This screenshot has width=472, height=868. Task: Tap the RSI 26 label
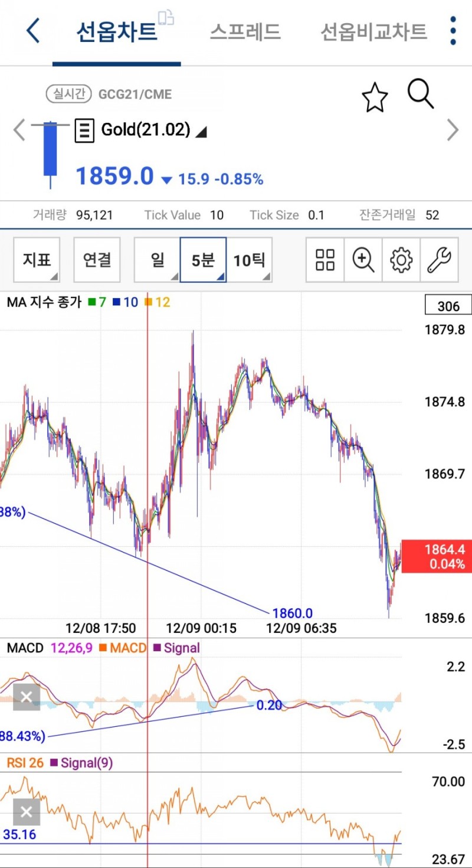25,763
